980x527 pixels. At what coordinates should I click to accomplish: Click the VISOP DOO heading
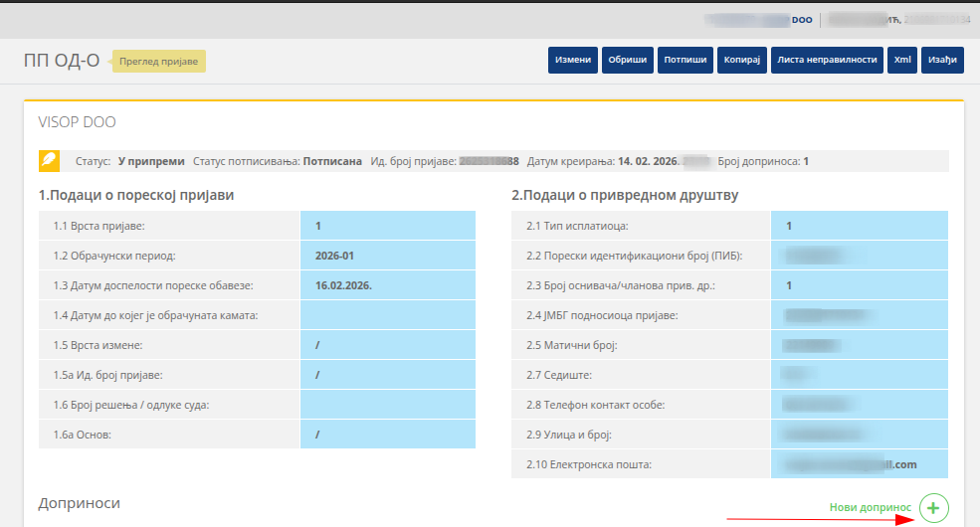click(77, 122)
